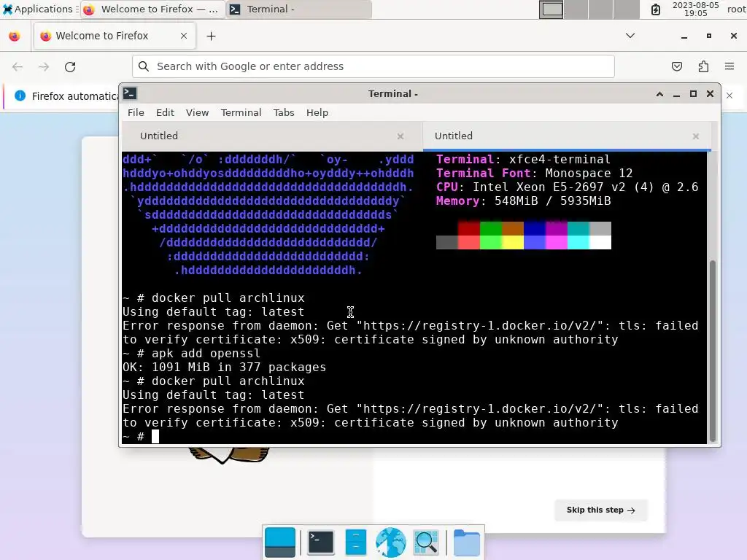747x560 pixels.
Task: Click the 2023-08-05 19:05 clock
Action: 695,9
